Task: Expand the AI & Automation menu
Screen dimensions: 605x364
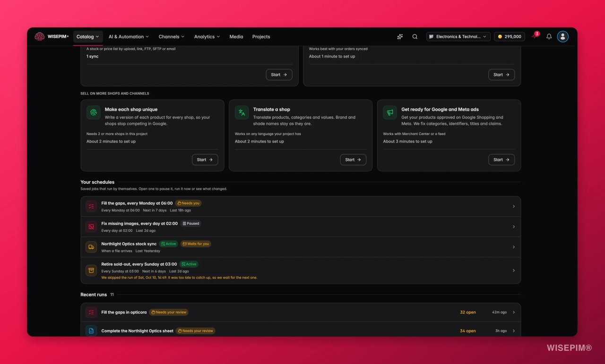Action: 129,36
